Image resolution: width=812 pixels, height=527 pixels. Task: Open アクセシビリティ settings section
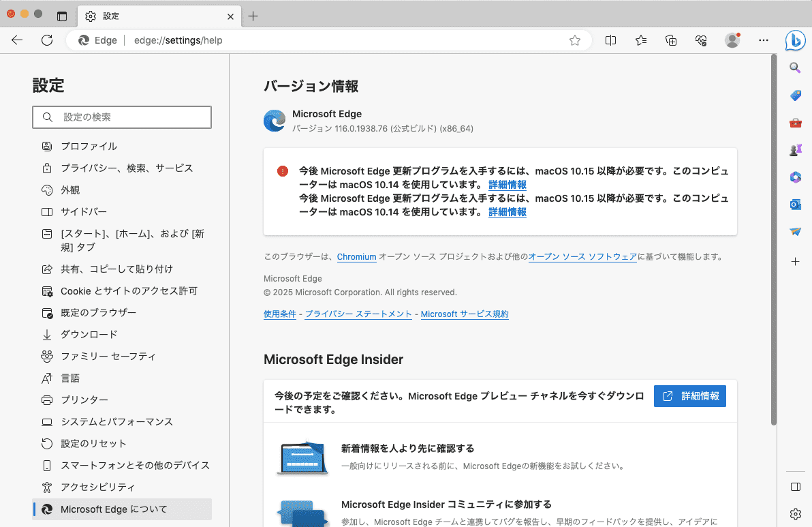(x=122, y=487)
